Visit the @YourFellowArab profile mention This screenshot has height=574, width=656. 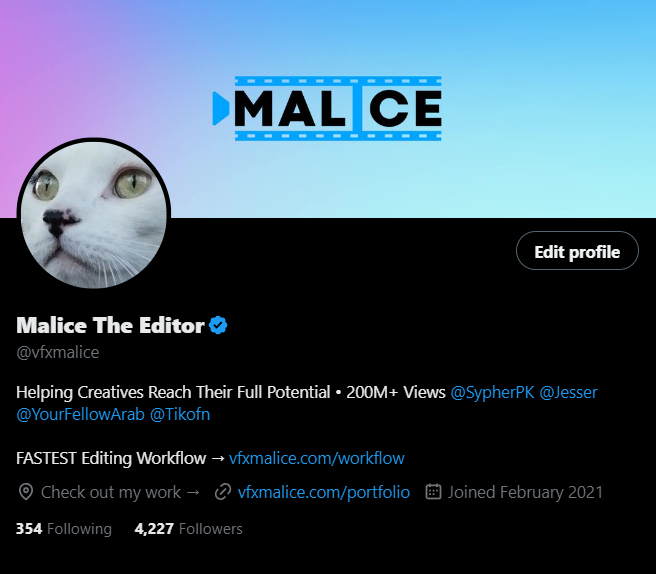pos(80,415)
